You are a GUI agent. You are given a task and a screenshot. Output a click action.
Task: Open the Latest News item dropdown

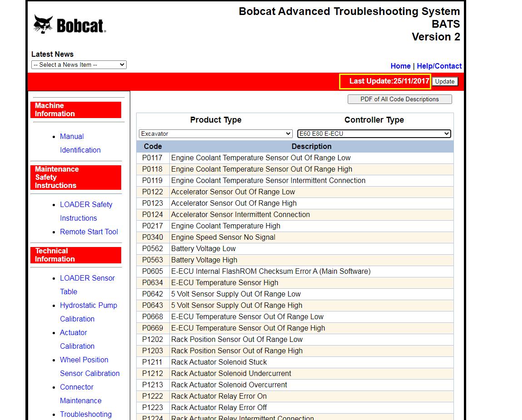[x=79, y=64]
